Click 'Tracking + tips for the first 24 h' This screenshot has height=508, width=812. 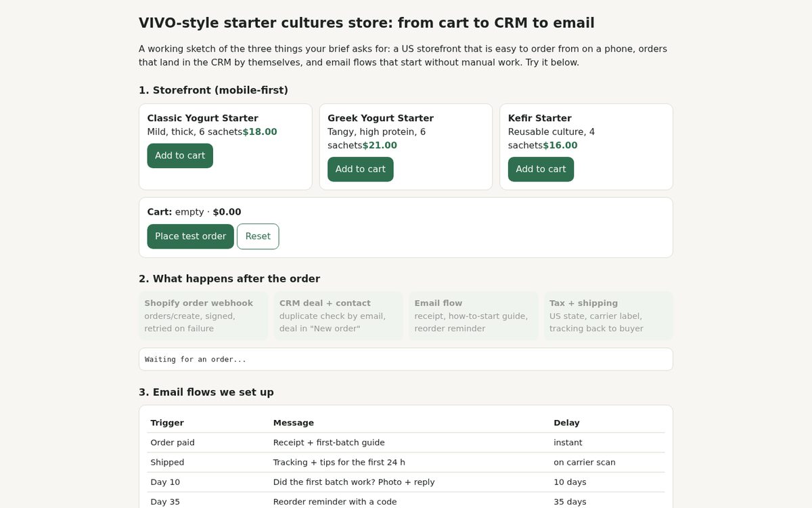(x=339, y=462)
